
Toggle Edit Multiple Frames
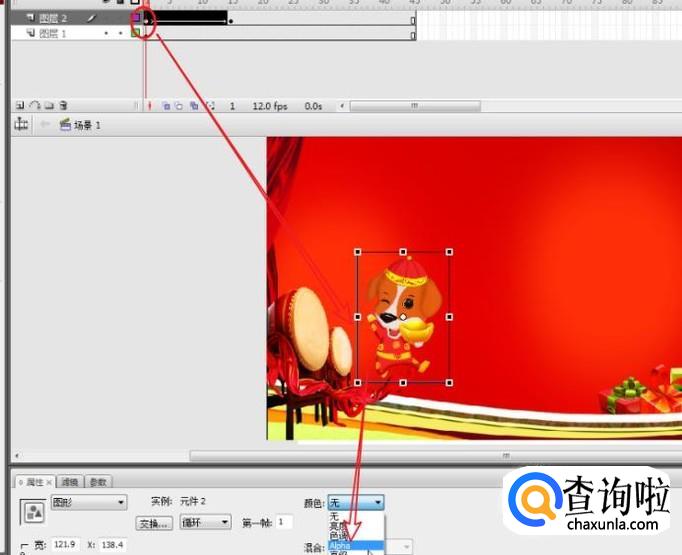[x=194, y=106]
